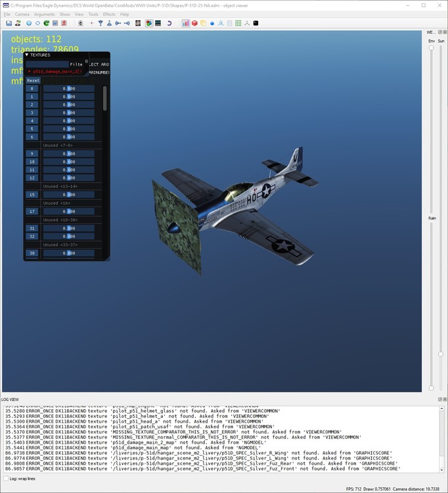Click the left-pointing blue spotlight icon

127,23
